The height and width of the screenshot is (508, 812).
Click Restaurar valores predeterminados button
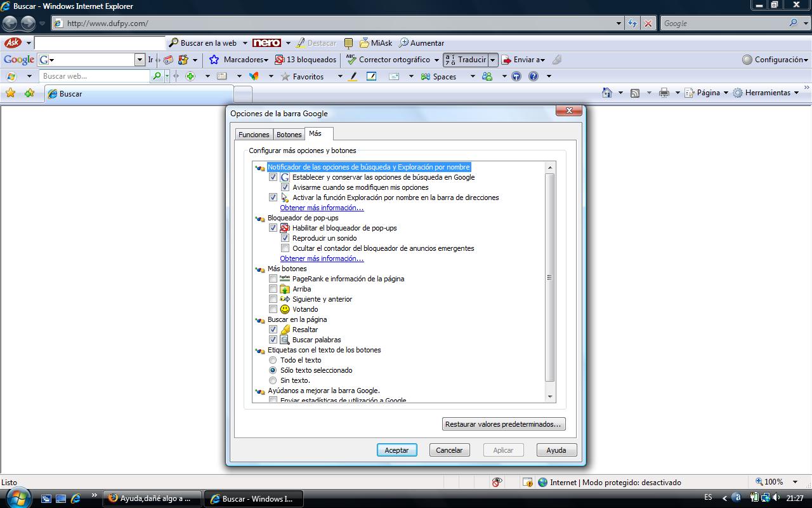[503, 424]
